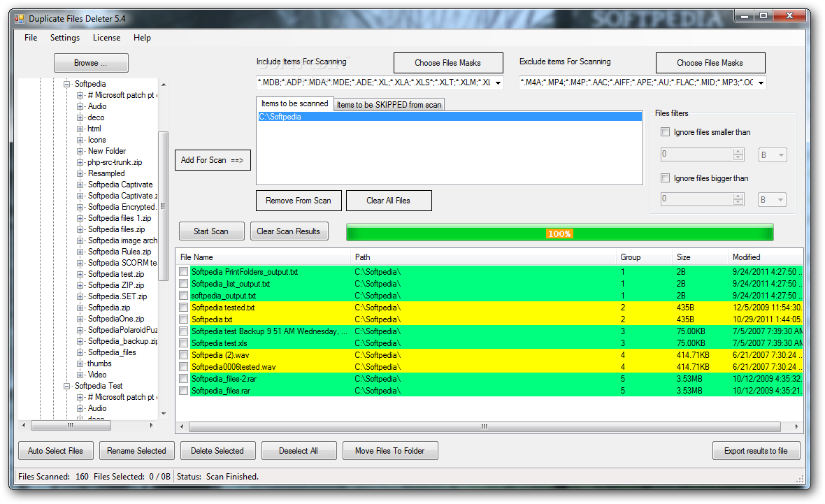Image resolution: width=825 pixels, height=504 pixels.
Task: Collapse the Softpedia Test tree folder
Action: pos(67,386)
